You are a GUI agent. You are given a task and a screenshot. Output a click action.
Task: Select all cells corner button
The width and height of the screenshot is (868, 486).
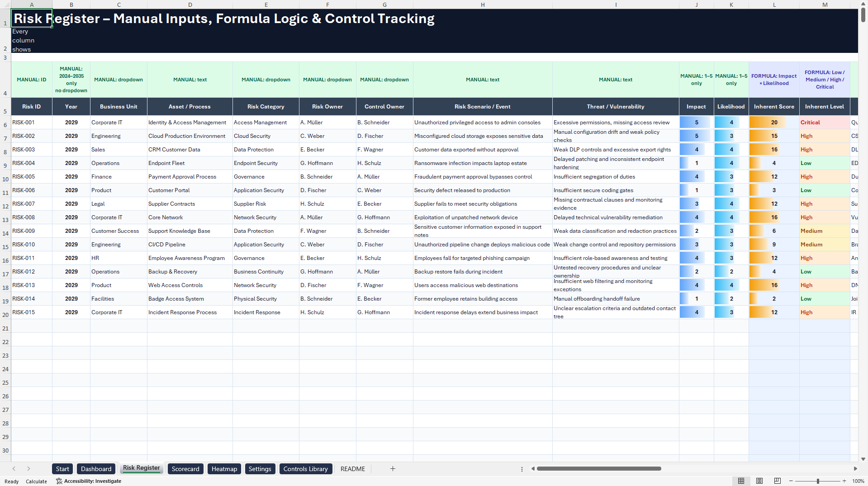pyautogui.click(x=5, y=5)
